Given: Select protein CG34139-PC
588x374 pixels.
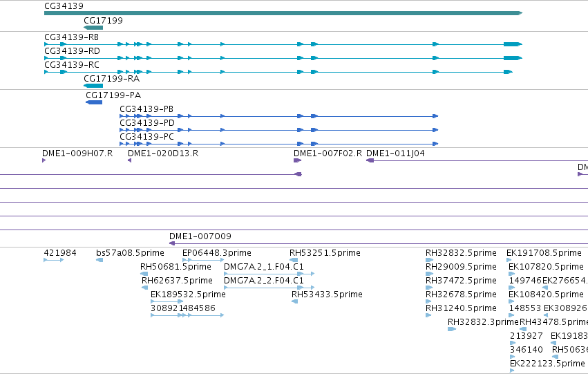Looking at the screenshot, I should click(x=278, y=144).
